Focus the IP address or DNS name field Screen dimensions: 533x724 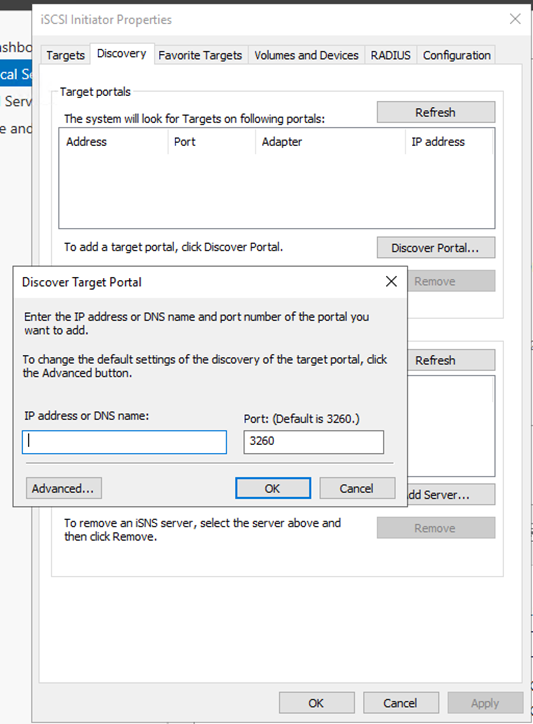point(124,442)
